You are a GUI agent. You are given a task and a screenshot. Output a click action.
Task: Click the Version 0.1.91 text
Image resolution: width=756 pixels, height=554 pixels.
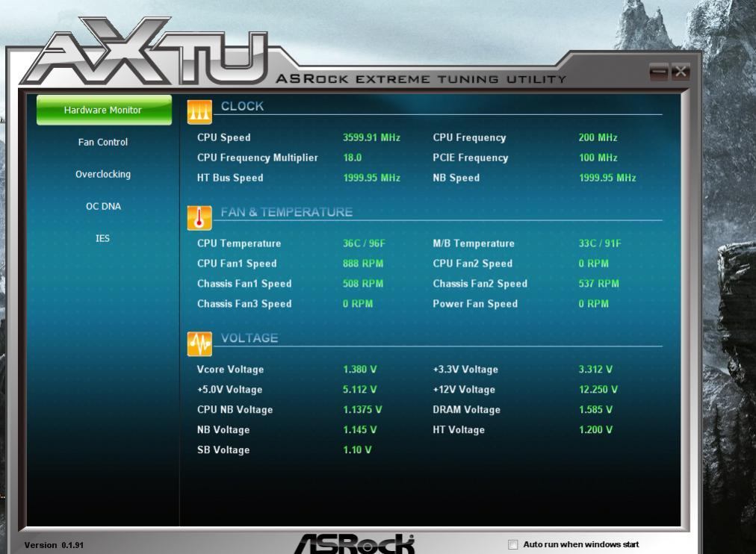[x=54, y=545]
